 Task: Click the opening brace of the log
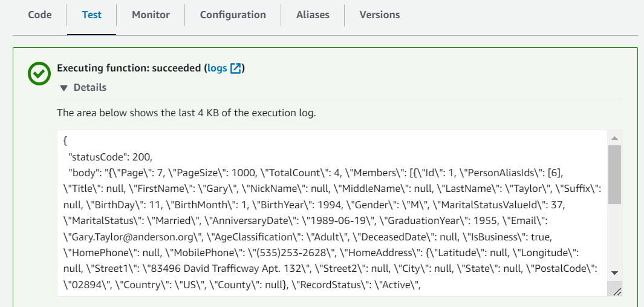pos(65,140)
